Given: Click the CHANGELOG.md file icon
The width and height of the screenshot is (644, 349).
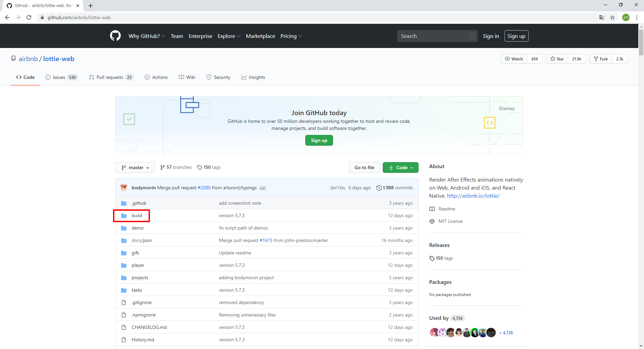Looking at the screenshot, I should coord(124,328).
